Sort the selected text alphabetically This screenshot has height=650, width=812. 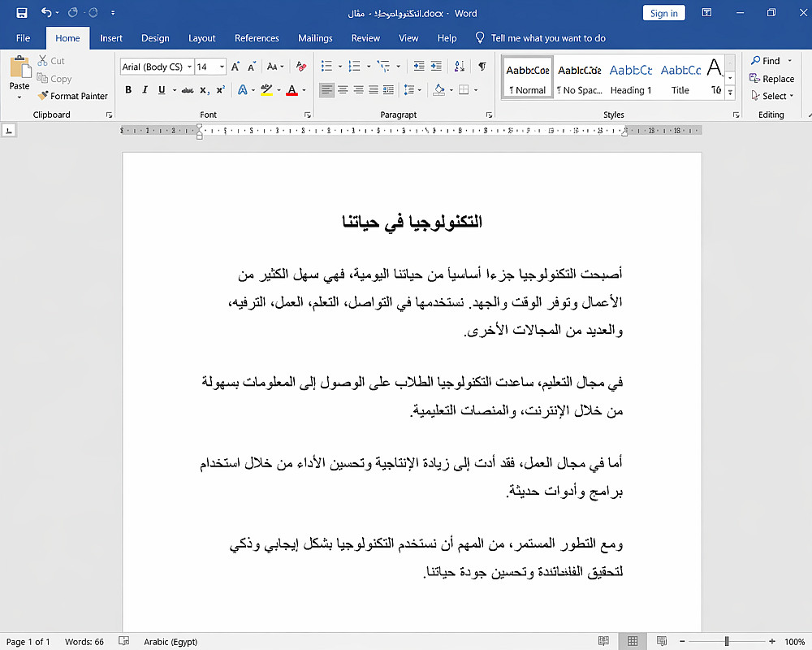pyautogui.click(x=460, y=67)
